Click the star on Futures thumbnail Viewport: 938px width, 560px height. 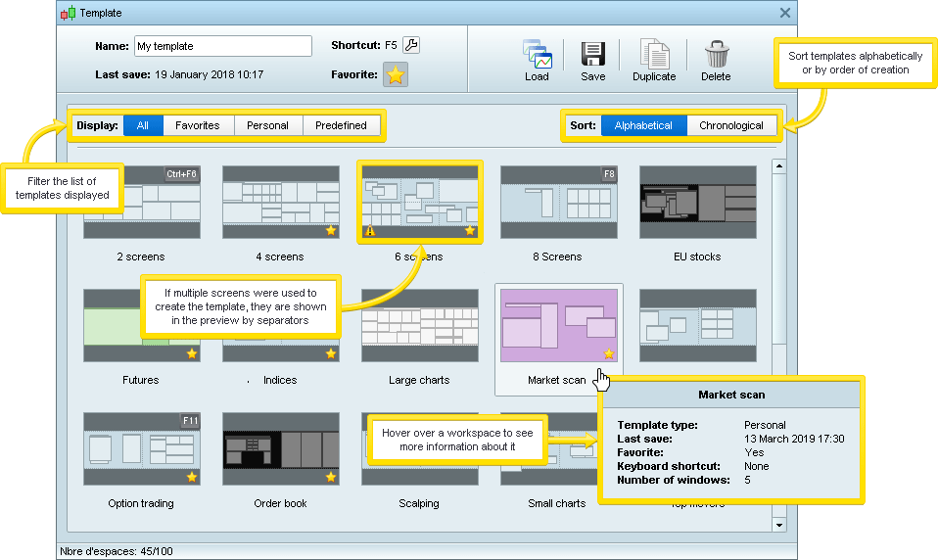tap(192, 353)
